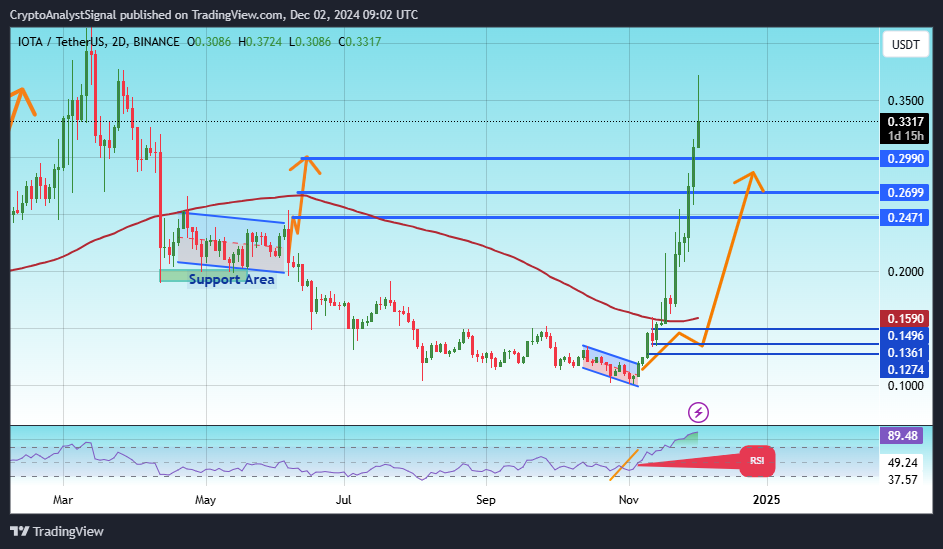Screen dimensions: 943x549
Task: Click the TradingView logo
Action: coord(57,532)
